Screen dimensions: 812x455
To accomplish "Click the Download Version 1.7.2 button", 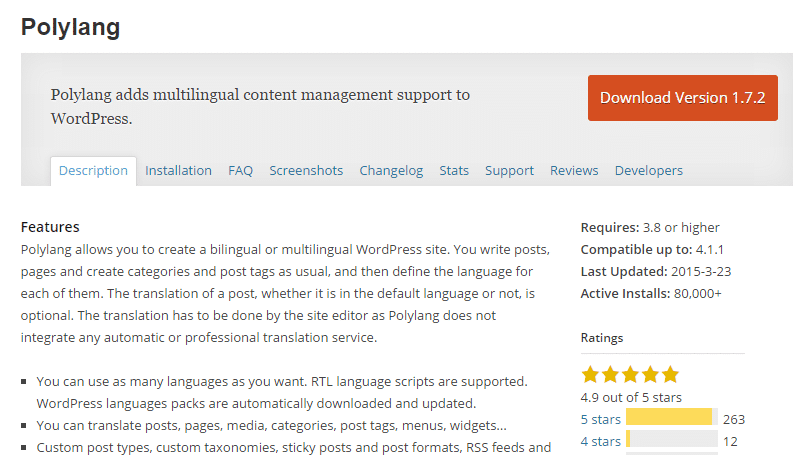I will point(682,98).
